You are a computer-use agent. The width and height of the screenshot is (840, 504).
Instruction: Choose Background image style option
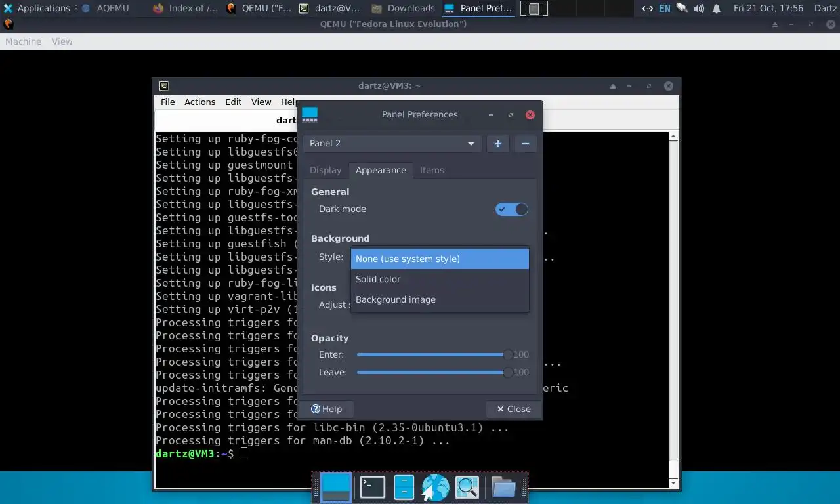click(440, 299)
